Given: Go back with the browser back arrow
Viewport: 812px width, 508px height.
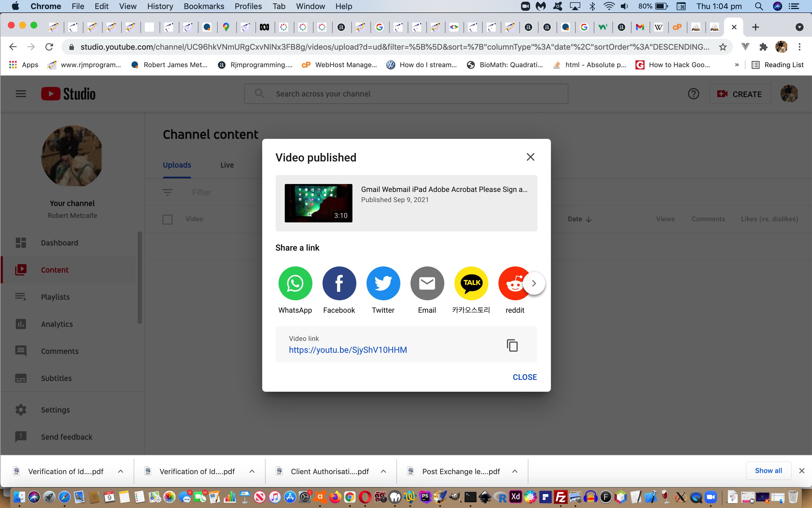Looking at the screenshot, I should click(x=13, y=47).
